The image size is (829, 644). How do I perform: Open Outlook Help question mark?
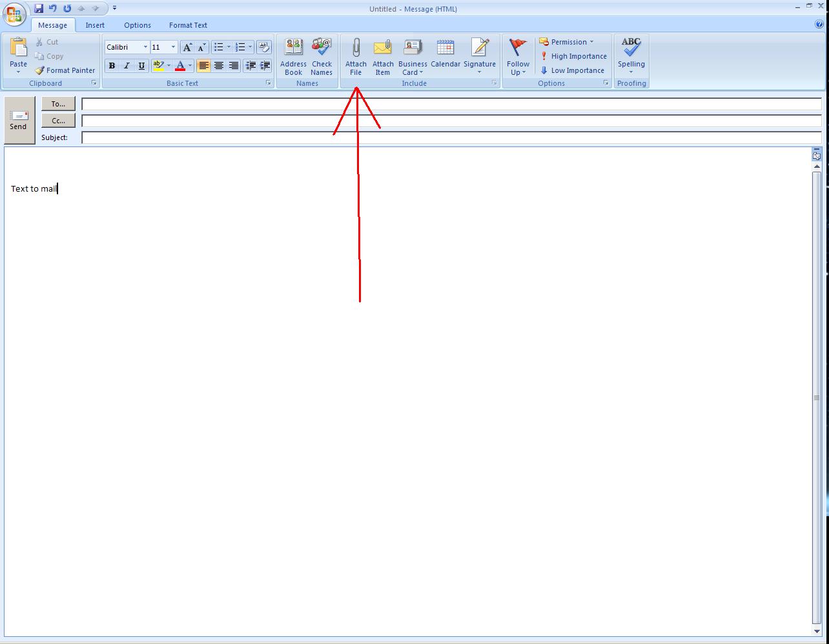click(x=819, y=25)
